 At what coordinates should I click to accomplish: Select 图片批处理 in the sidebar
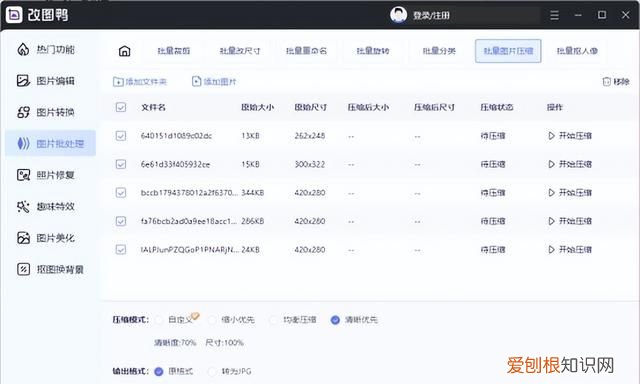tap(51, 143)
